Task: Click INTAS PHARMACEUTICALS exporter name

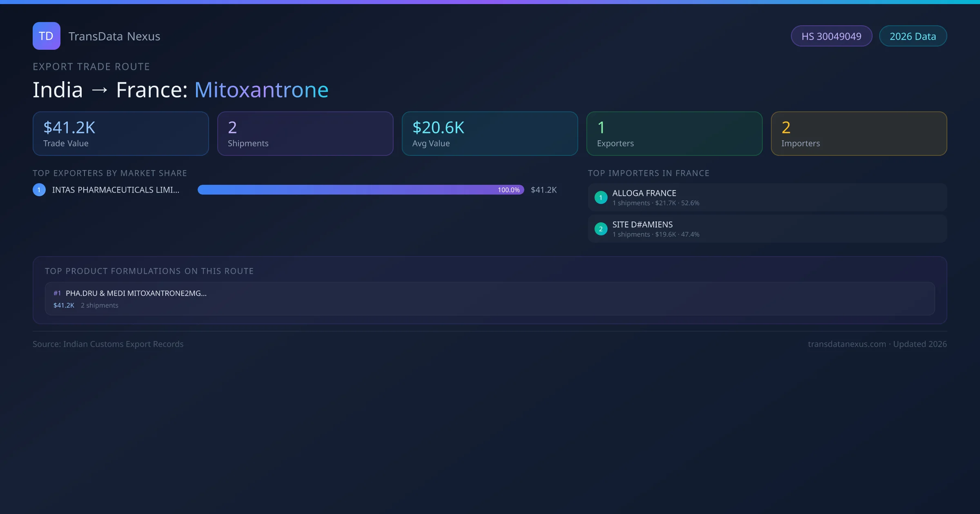Action: click(x=116, y=190)
